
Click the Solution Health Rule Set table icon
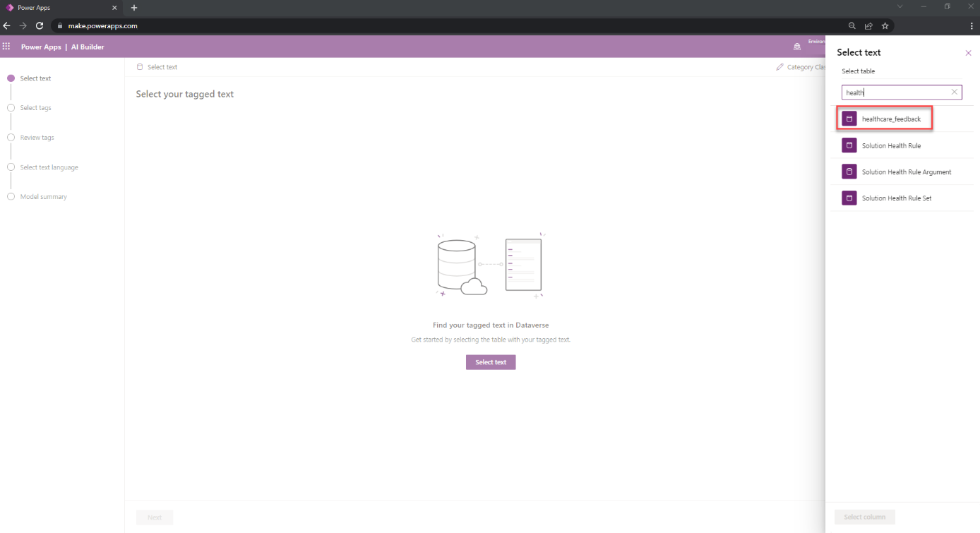tap(849, 198)
